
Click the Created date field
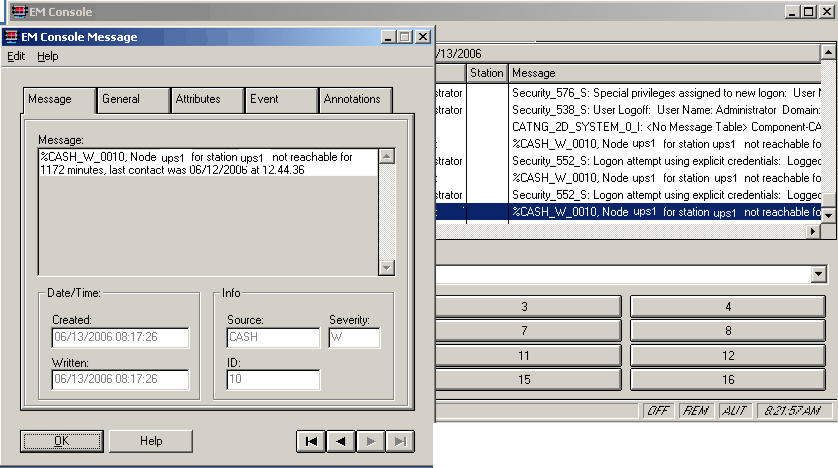coord(120,338)
